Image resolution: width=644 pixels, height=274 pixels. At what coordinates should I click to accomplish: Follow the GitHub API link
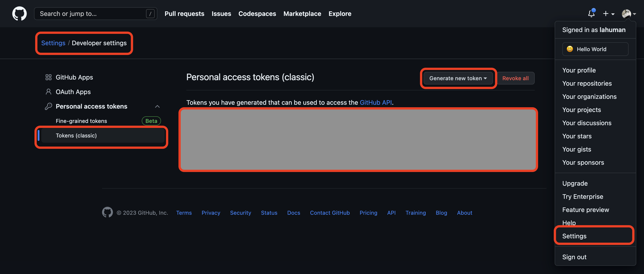coord(376,102)
